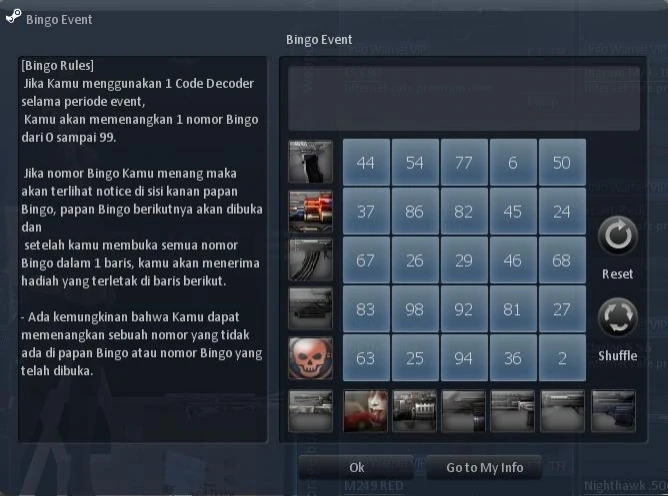Screen dimensions: 668x496
Task: Choose the dark weapon prize beside 83
Action: point(311,309)
